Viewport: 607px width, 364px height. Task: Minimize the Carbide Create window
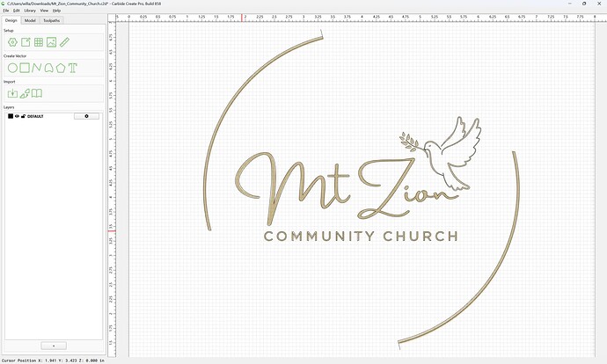pyautogui.click(x=570, y=4)
